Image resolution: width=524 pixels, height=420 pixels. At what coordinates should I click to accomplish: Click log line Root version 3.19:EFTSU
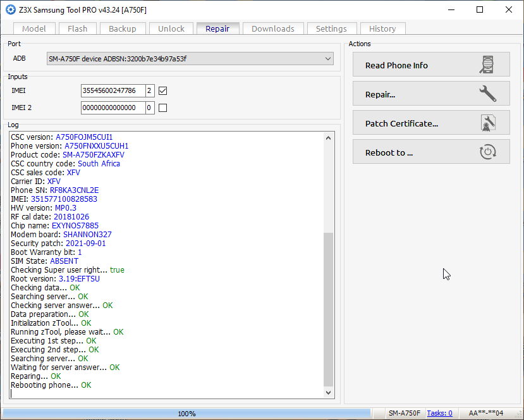[55, 279]
